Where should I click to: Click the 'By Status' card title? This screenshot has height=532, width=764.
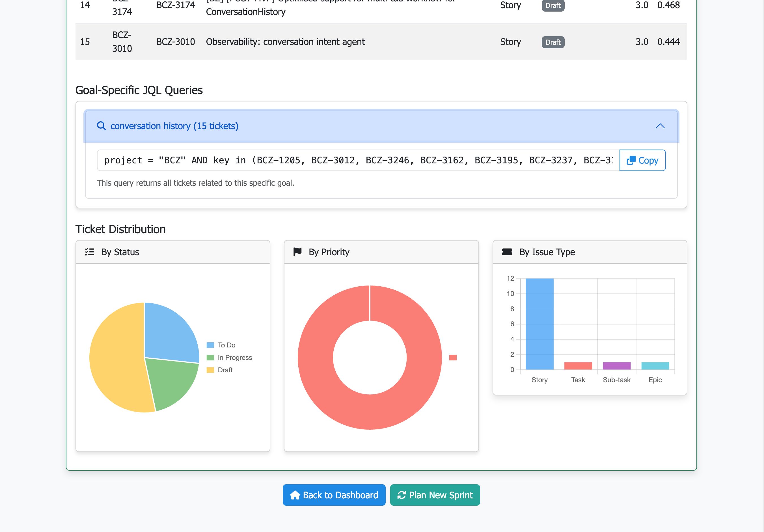tap(120, 252)
